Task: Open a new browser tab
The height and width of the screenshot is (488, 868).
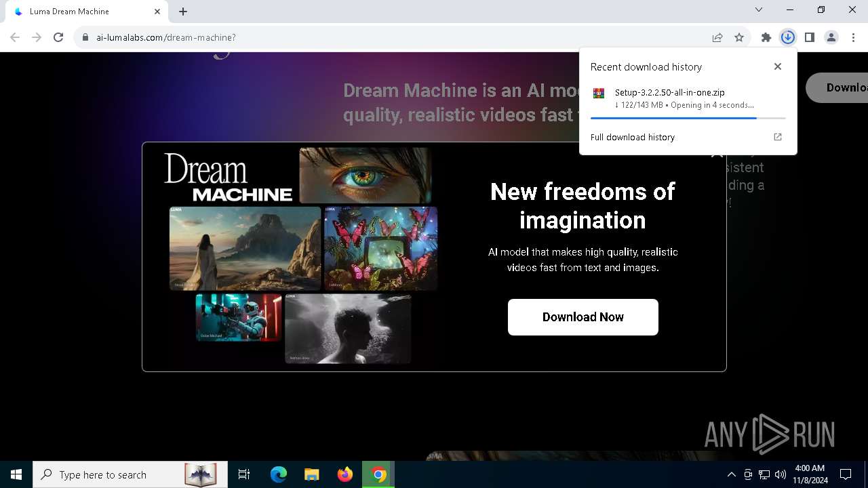Action: tap(183, 12)
